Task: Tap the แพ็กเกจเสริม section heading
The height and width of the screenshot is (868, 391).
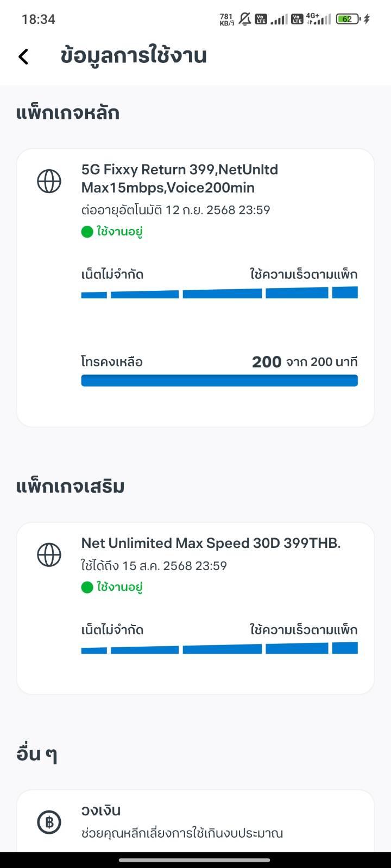Action: (71, 486)
